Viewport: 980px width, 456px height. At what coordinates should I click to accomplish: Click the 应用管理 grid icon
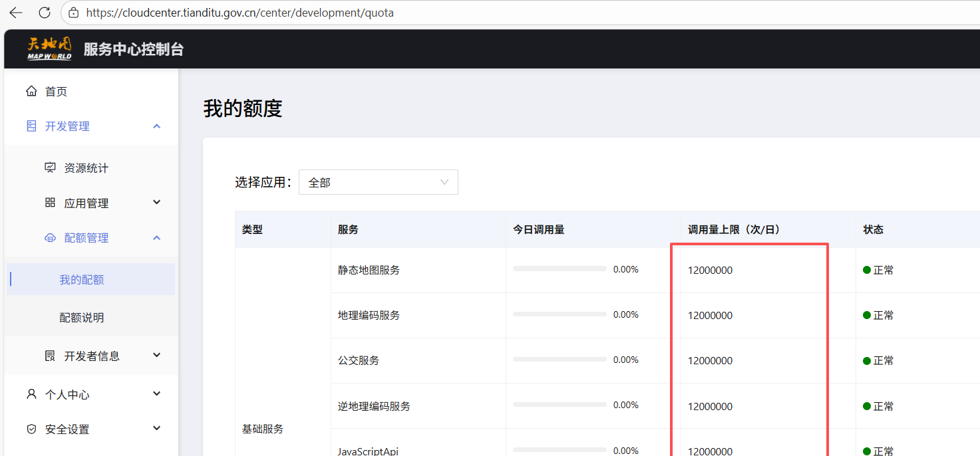(50, 203)
